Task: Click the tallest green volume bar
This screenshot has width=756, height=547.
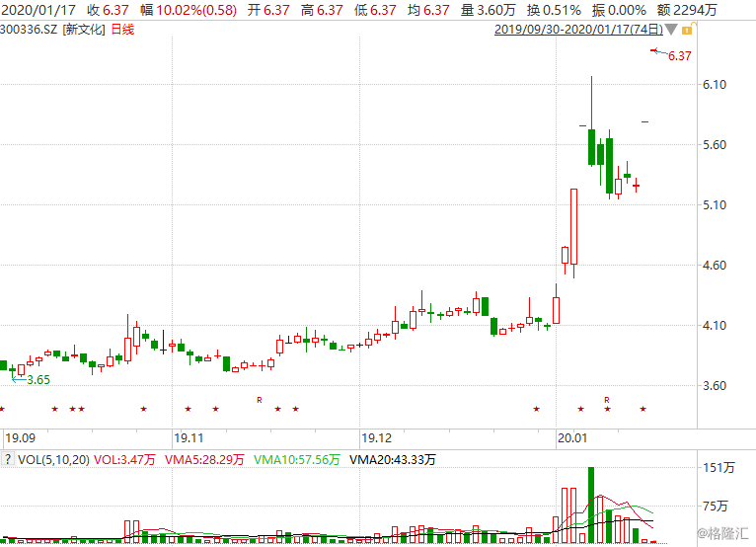Action: click(591, 505)
